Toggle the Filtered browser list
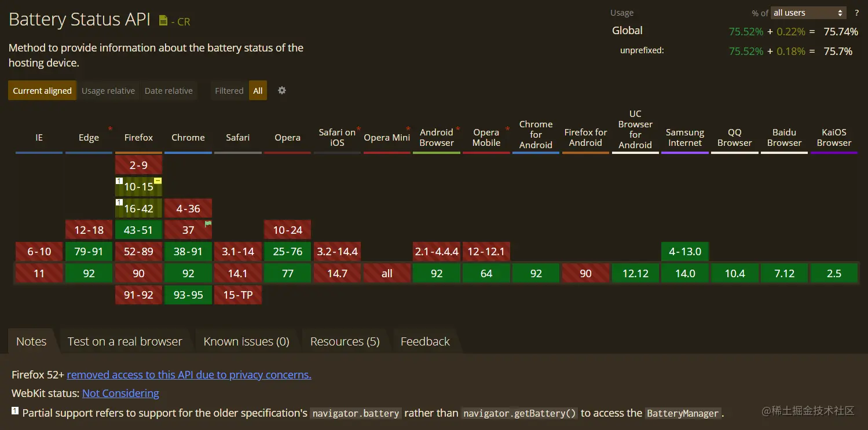 coord(229,90)
